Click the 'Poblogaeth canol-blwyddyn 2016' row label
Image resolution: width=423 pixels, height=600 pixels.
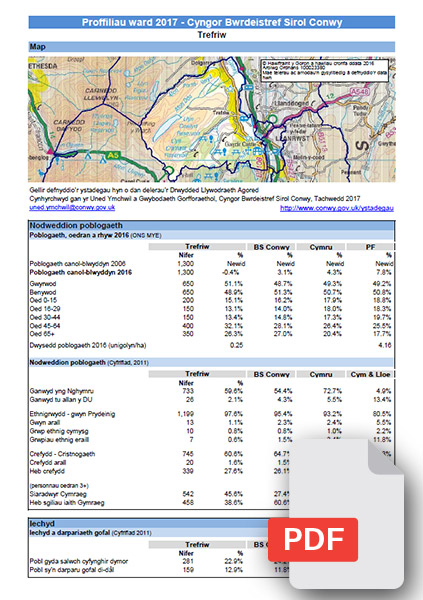80,272
